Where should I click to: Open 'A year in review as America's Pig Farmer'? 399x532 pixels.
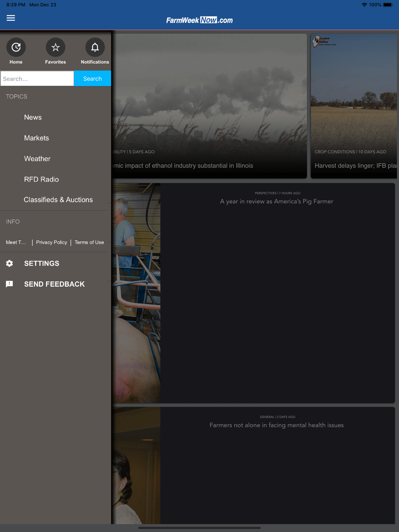(277, 201)
